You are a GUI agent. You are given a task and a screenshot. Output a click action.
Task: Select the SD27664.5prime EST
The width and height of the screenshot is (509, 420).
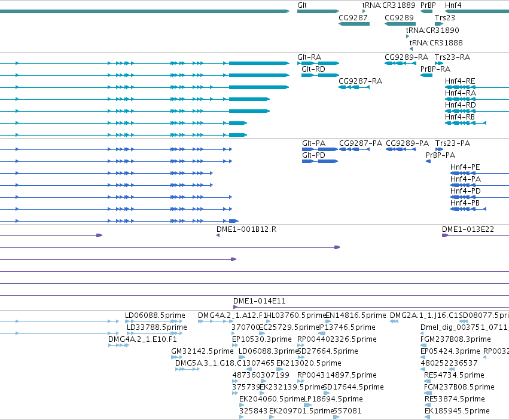(x=301, y=357)
